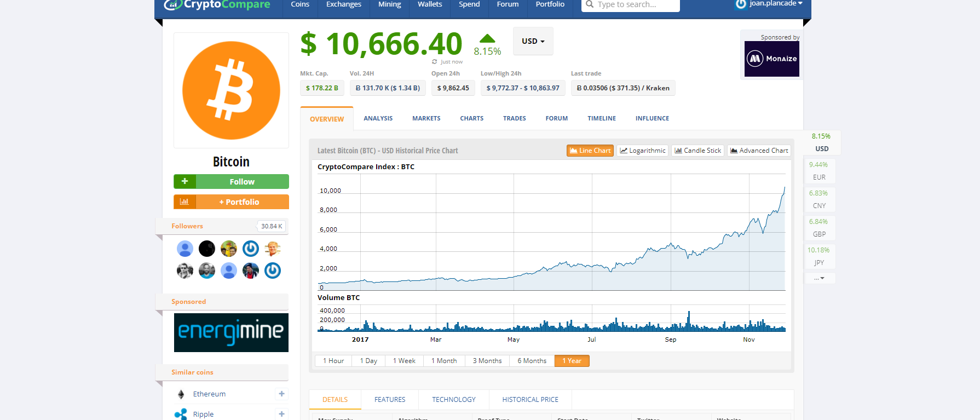
Task: Open first follower avatar in top row
Action: tap(185, 249)
